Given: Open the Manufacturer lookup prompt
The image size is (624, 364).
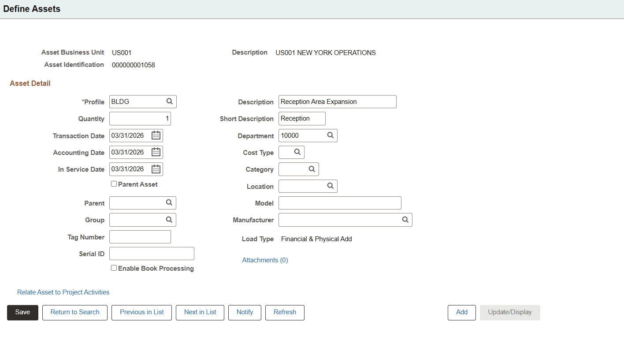Looking at the screenshot, I should tap(405, 220).
